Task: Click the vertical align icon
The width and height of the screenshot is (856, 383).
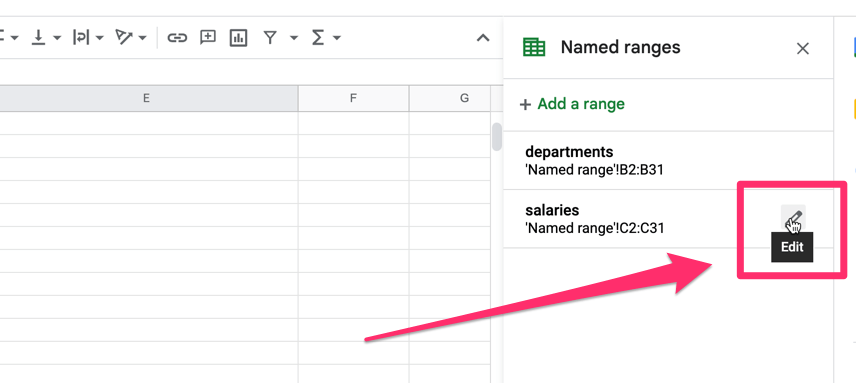Action: click(38, 38)
